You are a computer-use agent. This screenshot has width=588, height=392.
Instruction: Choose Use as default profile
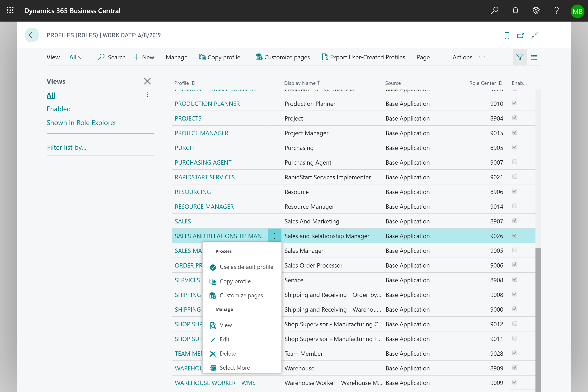click(x=241, y=267)
